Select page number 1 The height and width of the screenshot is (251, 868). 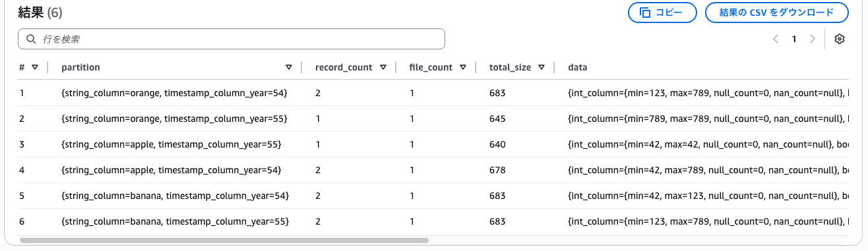pos(794,39)
